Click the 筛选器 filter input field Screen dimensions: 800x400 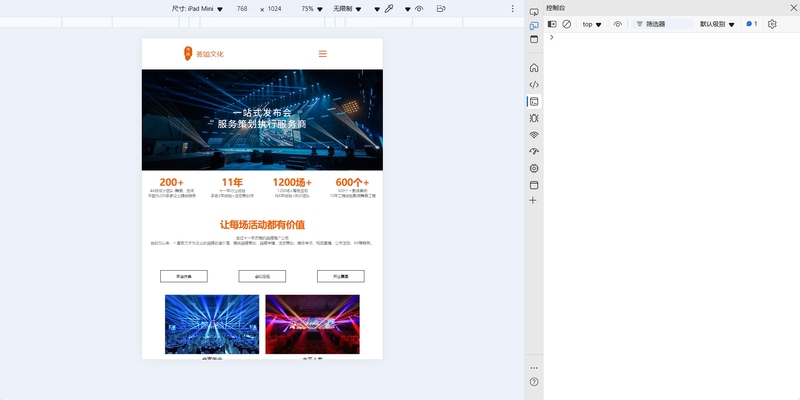(x=663, y=24)
